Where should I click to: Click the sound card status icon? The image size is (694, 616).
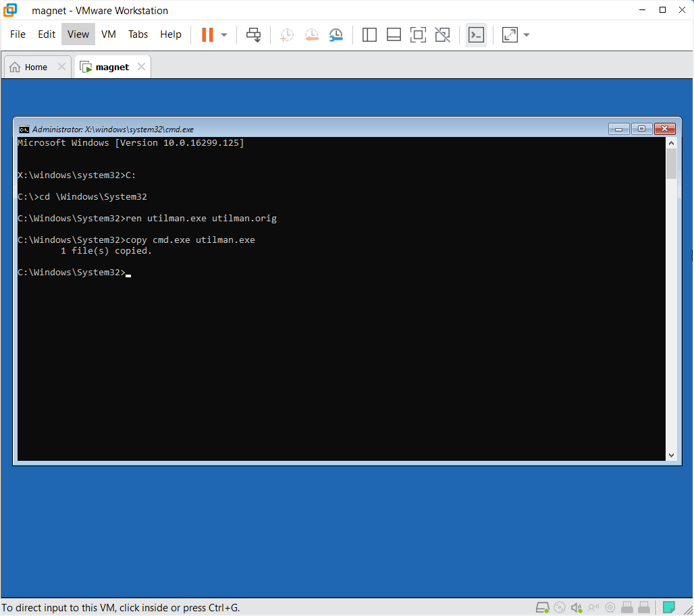point(577,608)
